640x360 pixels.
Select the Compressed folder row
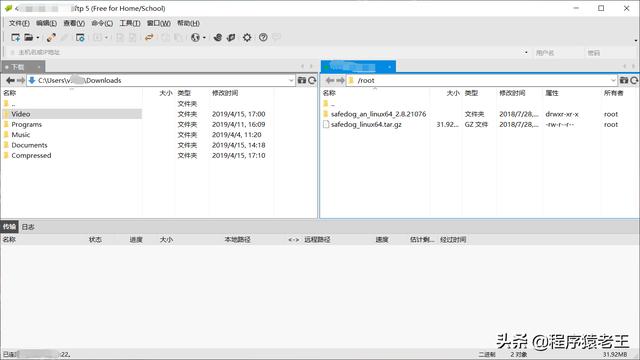[71, 156]
